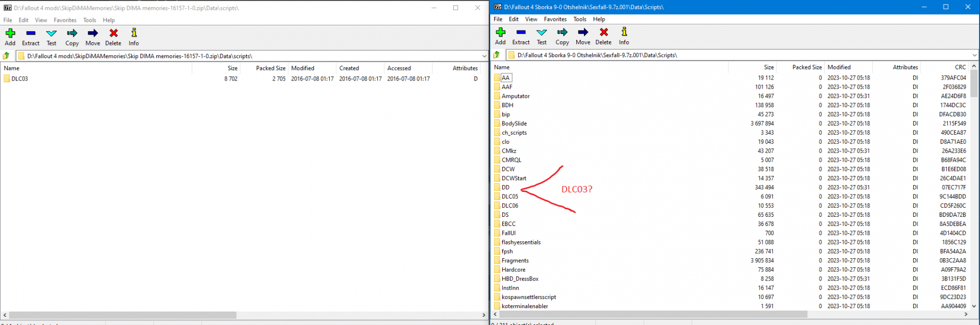Open the Info icon in left window

(x=134, y=34)
